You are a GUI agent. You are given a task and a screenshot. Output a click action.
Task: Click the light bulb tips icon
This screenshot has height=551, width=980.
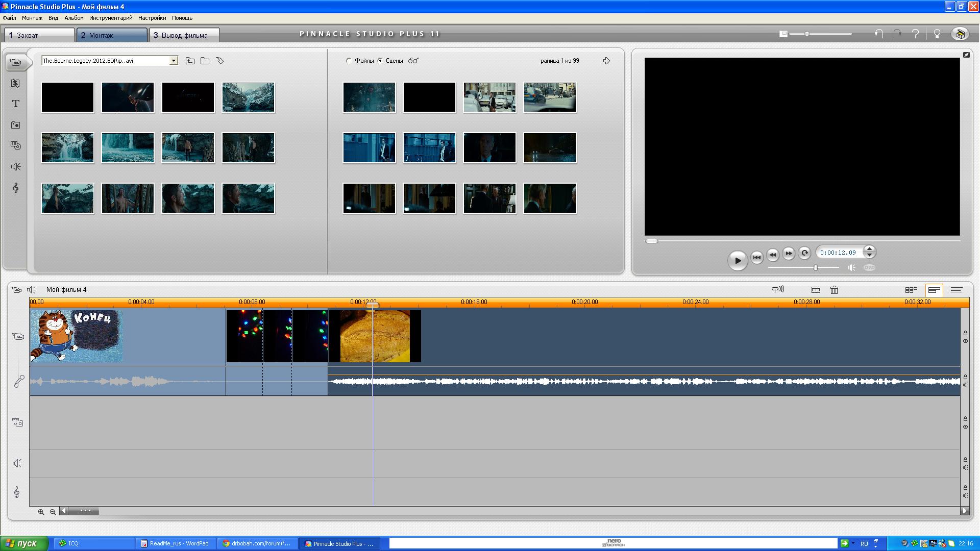[x=937, y=34]
